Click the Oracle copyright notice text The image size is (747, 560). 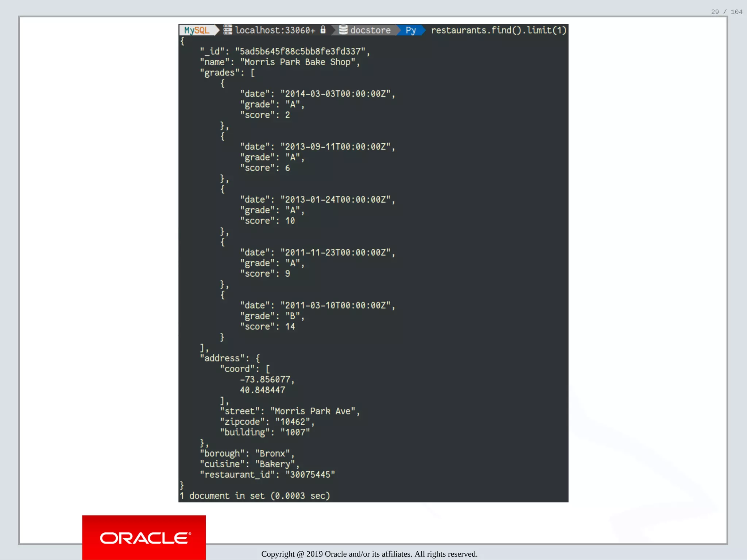click(x=369, y=554)
